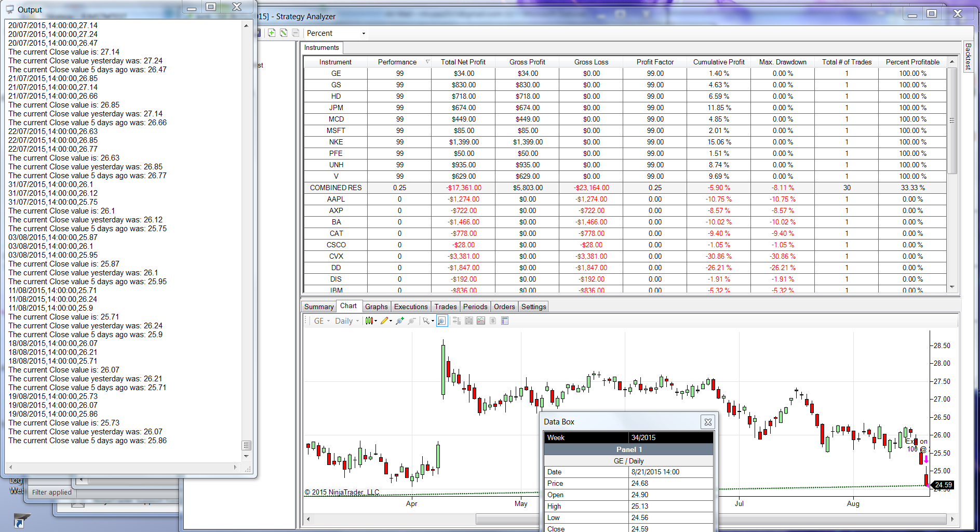The height and width of the screenshot is (532, 980).
Task: Click the desktop shortcut icon below Output window
Action: coord(22,520)
